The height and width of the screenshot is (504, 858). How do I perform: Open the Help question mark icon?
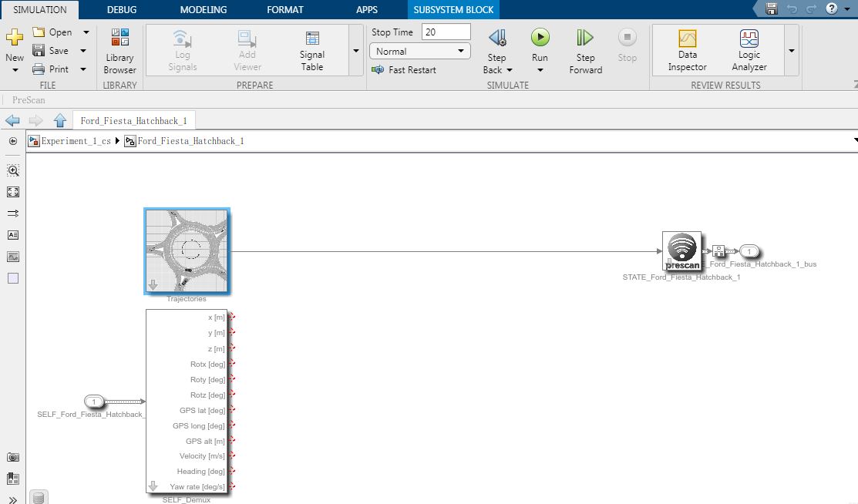tap(832, 8)
